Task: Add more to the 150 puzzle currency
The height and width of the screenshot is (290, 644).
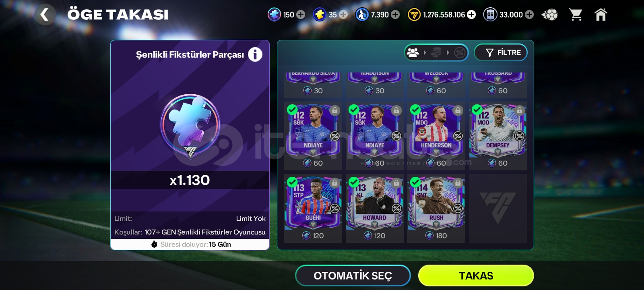Action: [x=301, y=14]
